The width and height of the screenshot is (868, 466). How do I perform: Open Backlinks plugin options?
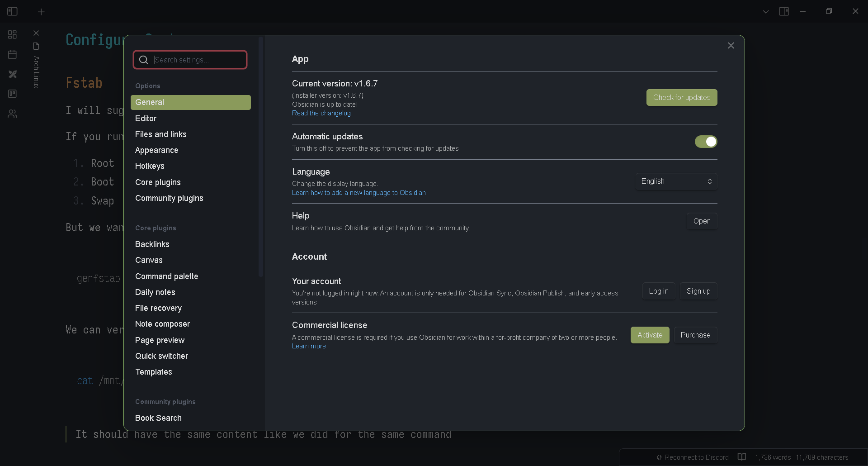[x=191, y=244]
